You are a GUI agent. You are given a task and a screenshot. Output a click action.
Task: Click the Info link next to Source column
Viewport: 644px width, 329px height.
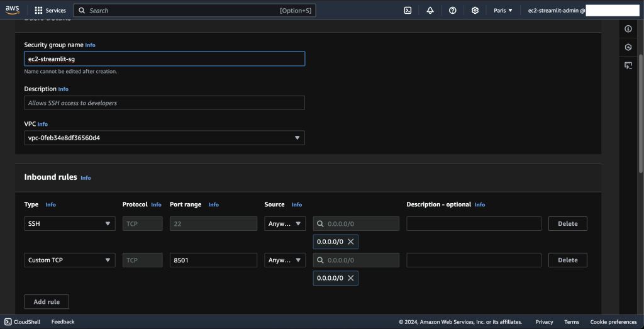pos(297,204)
